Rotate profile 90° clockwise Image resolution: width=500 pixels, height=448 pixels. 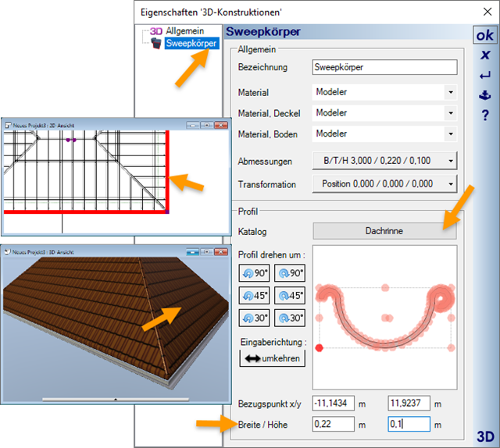point(291,275)
